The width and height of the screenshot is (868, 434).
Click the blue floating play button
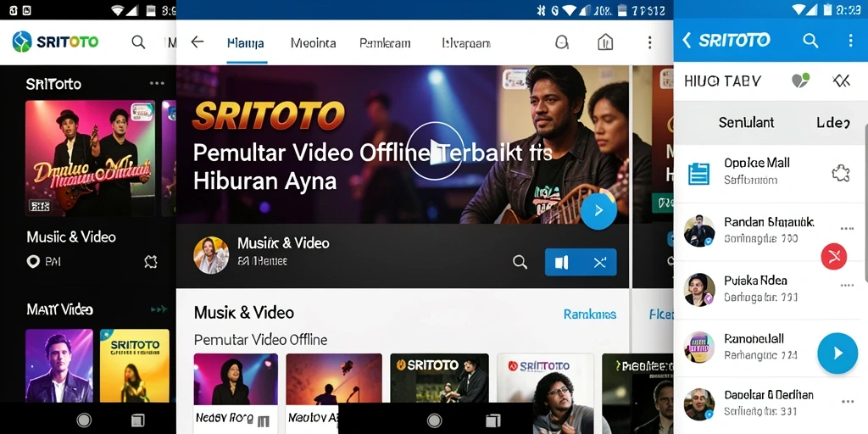(837, 353)
